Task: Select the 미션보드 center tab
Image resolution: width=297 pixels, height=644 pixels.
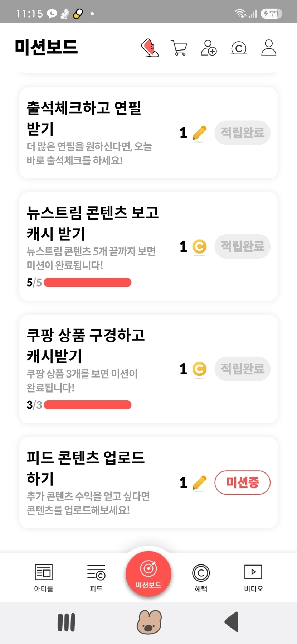Action: pos(148,574)
